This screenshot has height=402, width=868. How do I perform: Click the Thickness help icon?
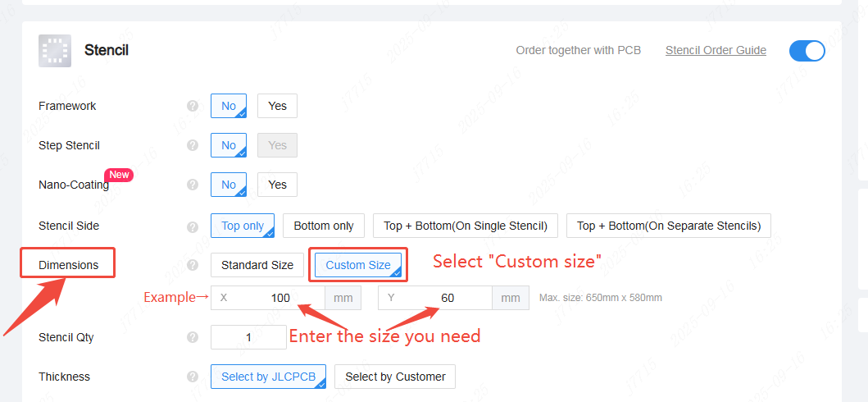(x=193, y=377)
